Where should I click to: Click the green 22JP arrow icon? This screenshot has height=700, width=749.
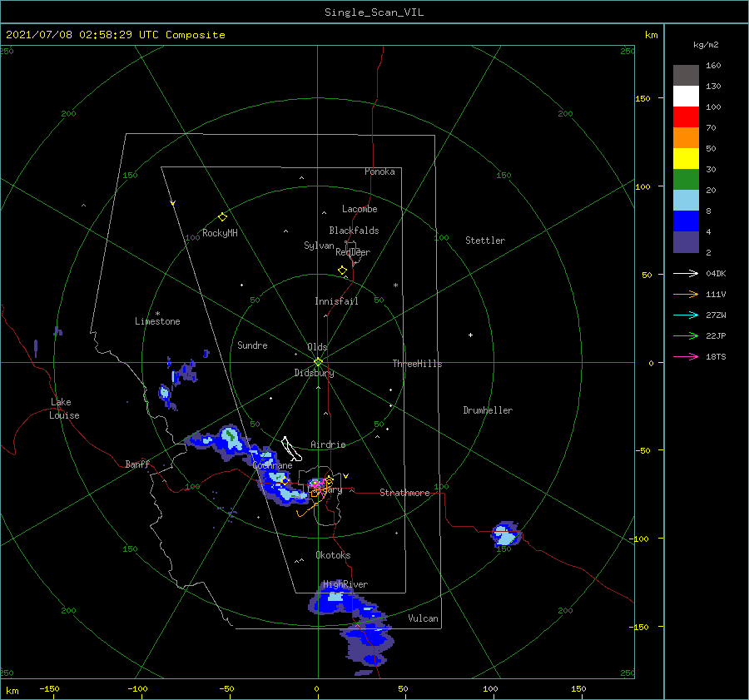(x=686, y=336)
